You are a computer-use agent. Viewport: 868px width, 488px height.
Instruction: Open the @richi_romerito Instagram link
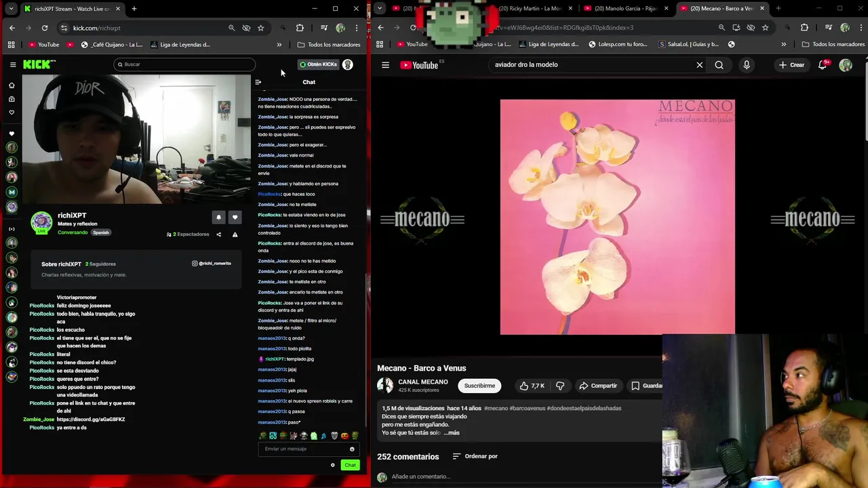pos(212,263)
